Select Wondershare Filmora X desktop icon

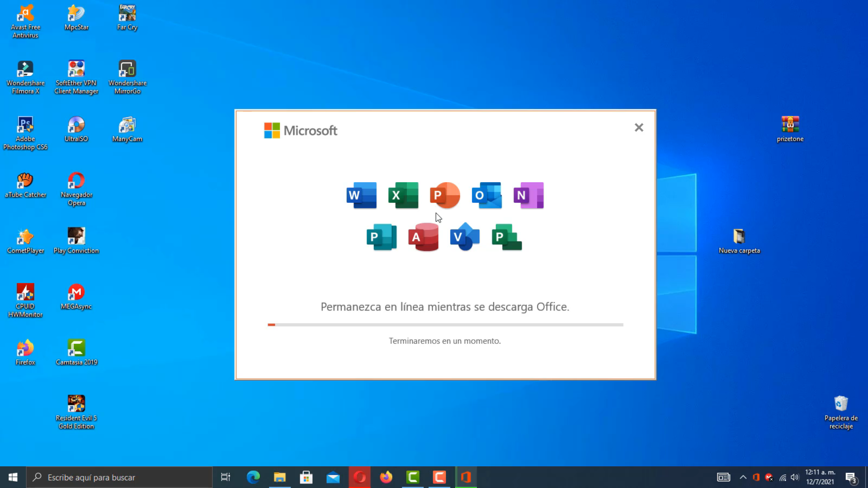click(x=25, y=77)
